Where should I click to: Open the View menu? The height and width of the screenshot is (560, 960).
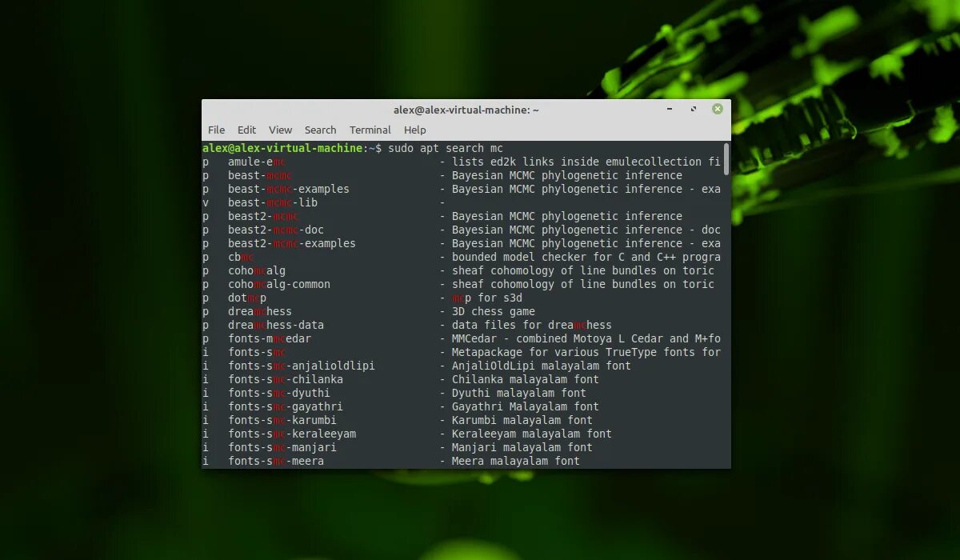click(x=280, y=130)
